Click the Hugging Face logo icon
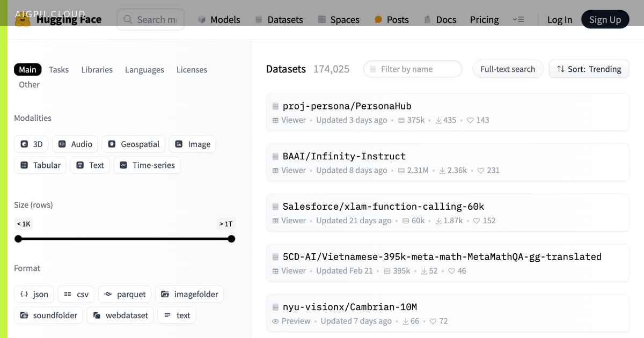 [x=23, y=20]
